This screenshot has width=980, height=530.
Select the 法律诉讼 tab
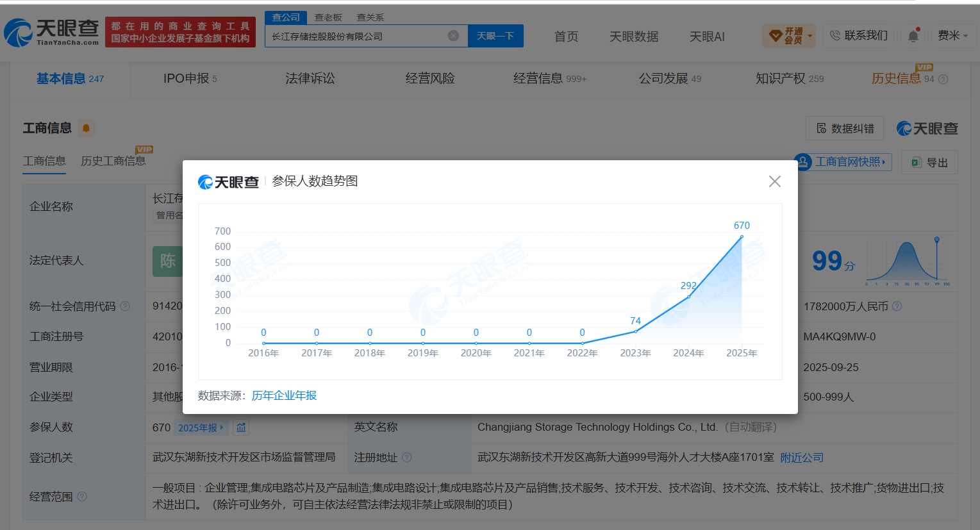point(310,78)
